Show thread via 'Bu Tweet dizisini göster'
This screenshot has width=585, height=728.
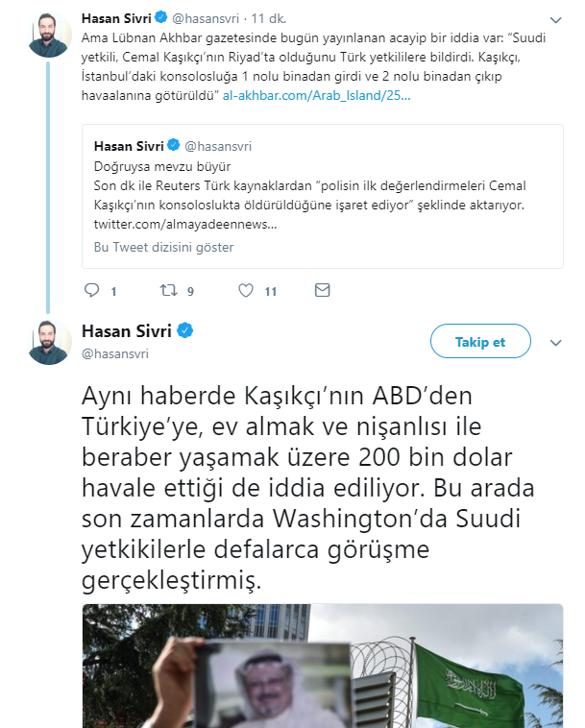163,247
